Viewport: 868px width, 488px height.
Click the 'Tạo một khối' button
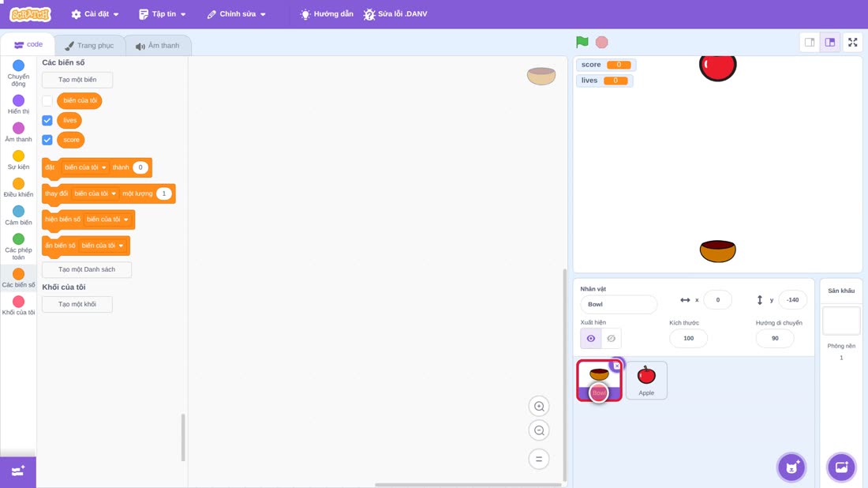click(77, 304)
